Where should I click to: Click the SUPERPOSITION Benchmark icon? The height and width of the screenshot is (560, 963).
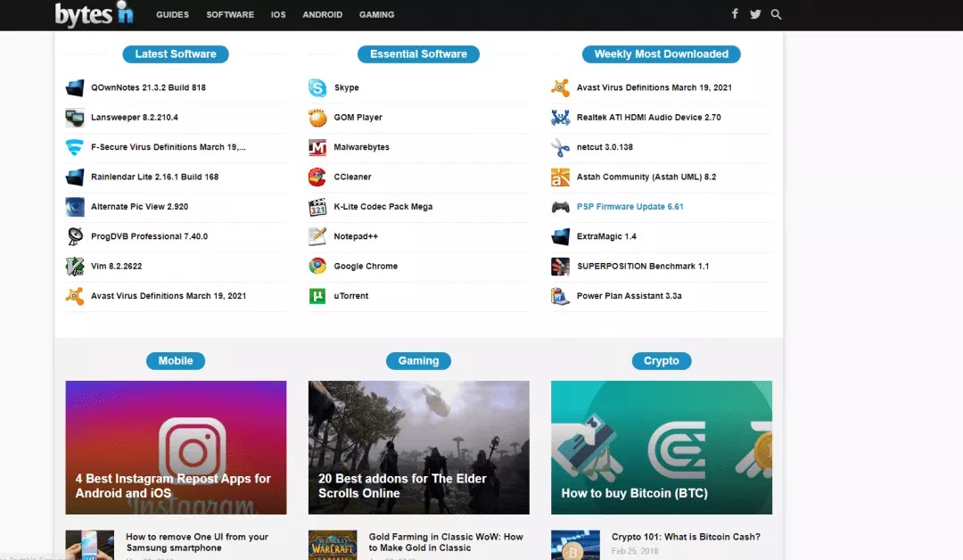(x=560, y=267)
